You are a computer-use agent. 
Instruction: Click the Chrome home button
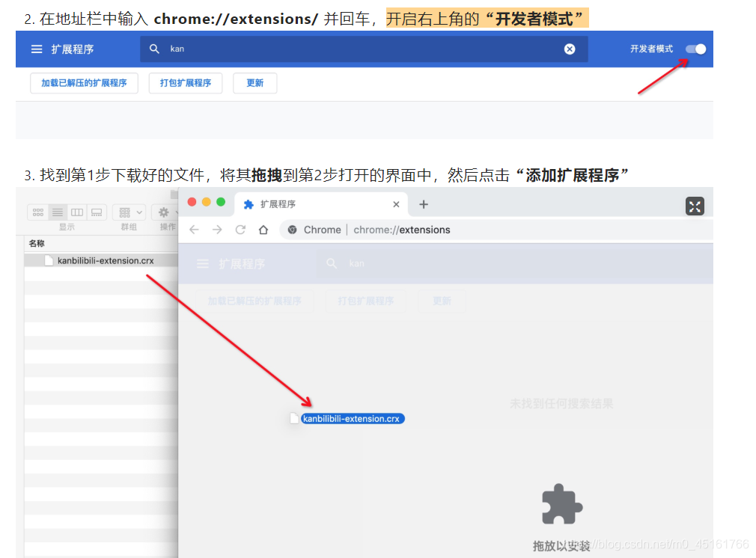pos(263,230)
